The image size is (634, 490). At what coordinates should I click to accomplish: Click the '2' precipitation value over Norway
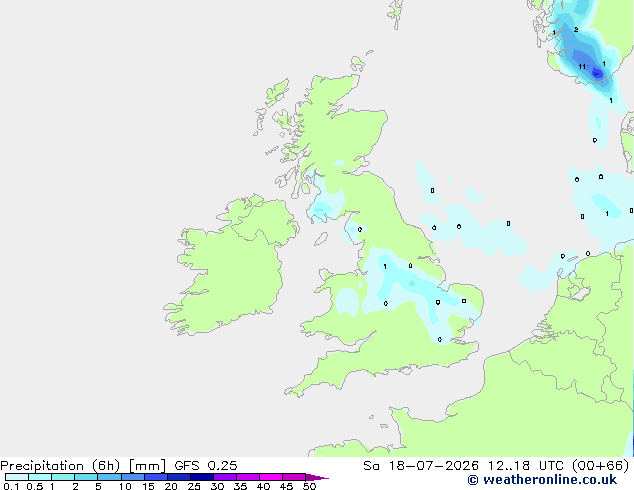pos(576,30)
